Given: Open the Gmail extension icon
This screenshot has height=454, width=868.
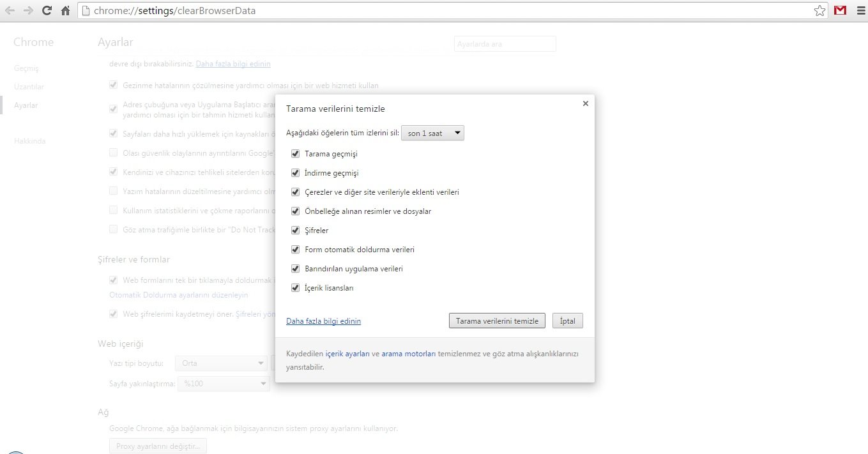Looking at the screenshot, I should [x=840, y=11].
